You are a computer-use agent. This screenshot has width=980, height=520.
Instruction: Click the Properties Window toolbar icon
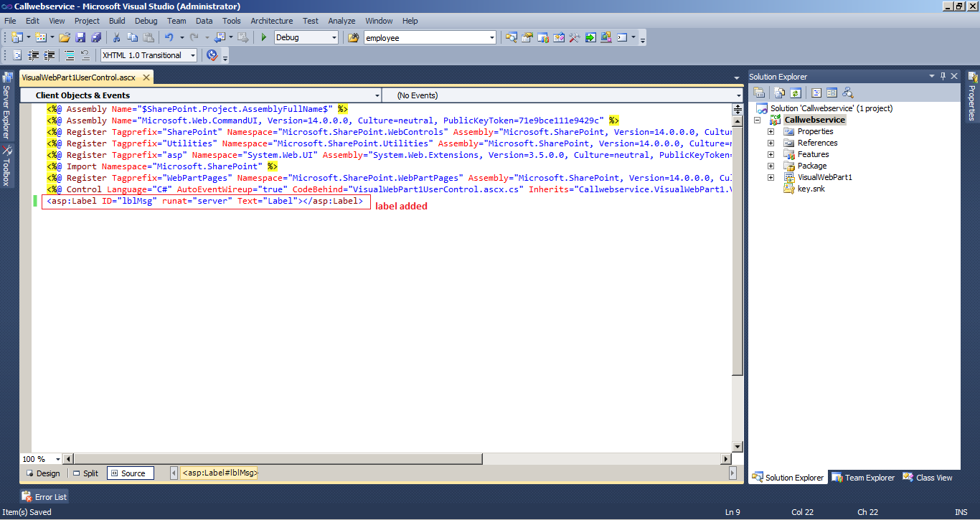pyautogui.click(x=527, y=37)
